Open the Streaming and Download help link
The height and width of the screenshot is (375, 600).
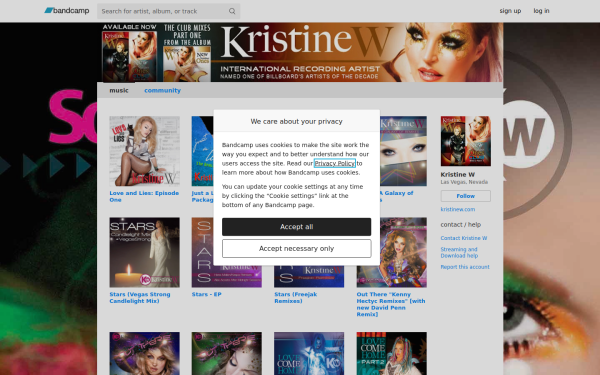tap(459, 253)
